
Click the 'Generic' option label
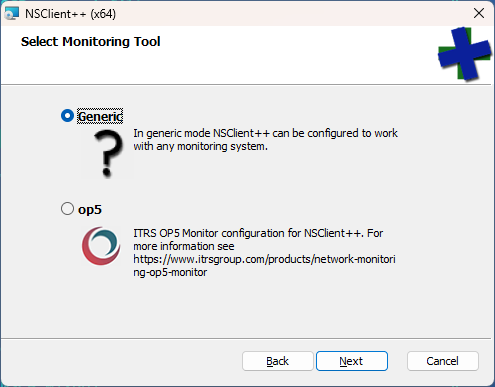(100, 116)
